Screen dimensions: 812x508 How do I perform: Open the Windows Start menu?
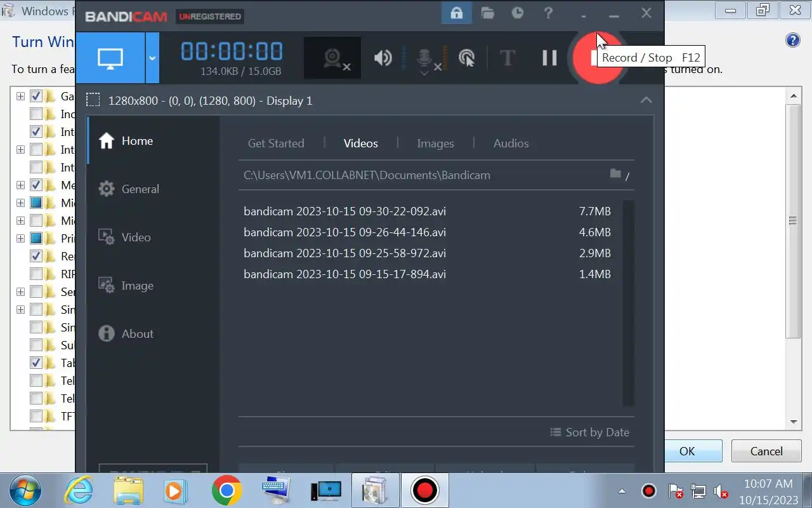coord(25,491)
